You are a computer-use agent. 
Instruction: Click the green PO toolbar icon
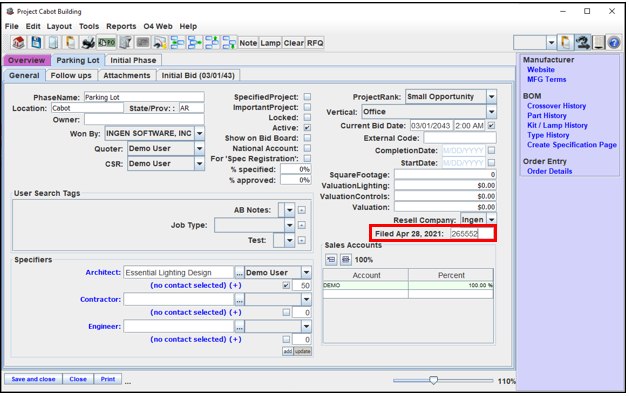click(x=107, y=43)
